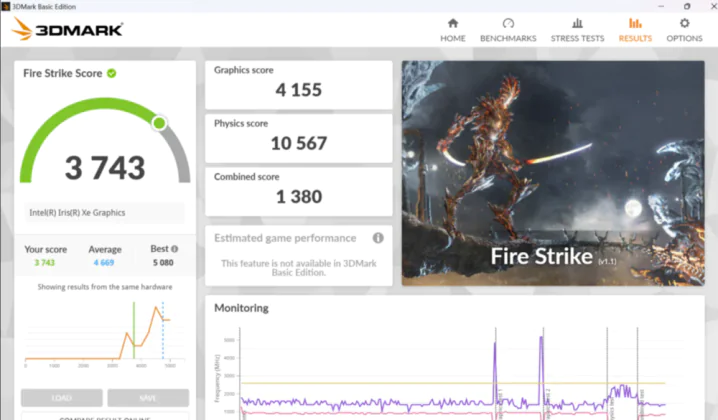
Task: Click 'Showing results from the same hardware' text
Action: click(105, 287)
